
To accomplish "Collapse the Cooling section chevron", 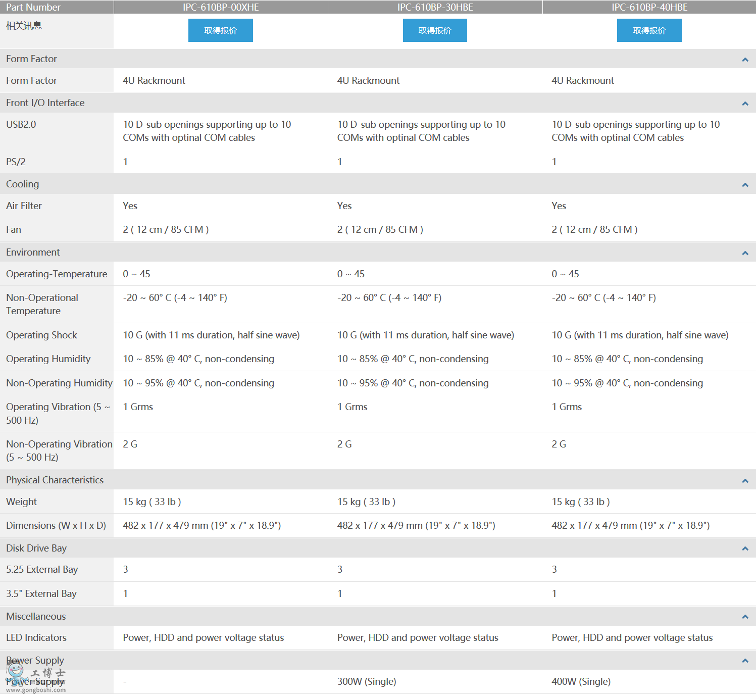I will (745, 185).
